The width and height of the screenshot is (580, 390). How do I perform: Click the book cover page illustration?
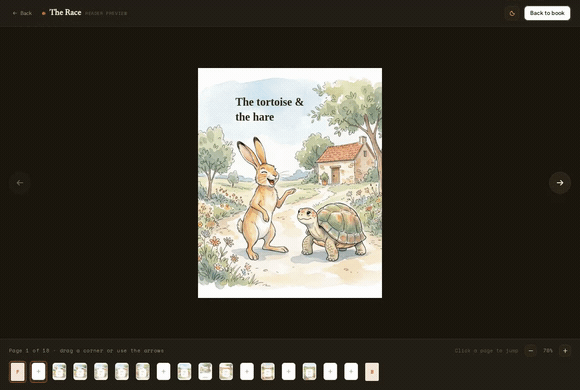point(290,183)
